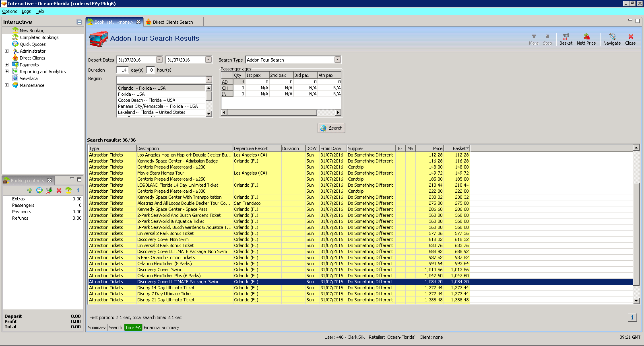Click the Passenger ages horizontal scrollbar
This screenshot has width=644, height=346.
[x=272, y=113]
